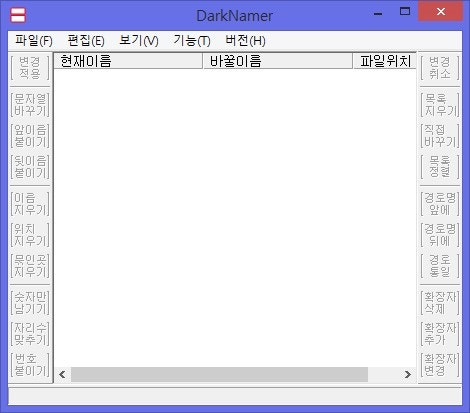Open the 버전(H) menu

tap(245, 41)
